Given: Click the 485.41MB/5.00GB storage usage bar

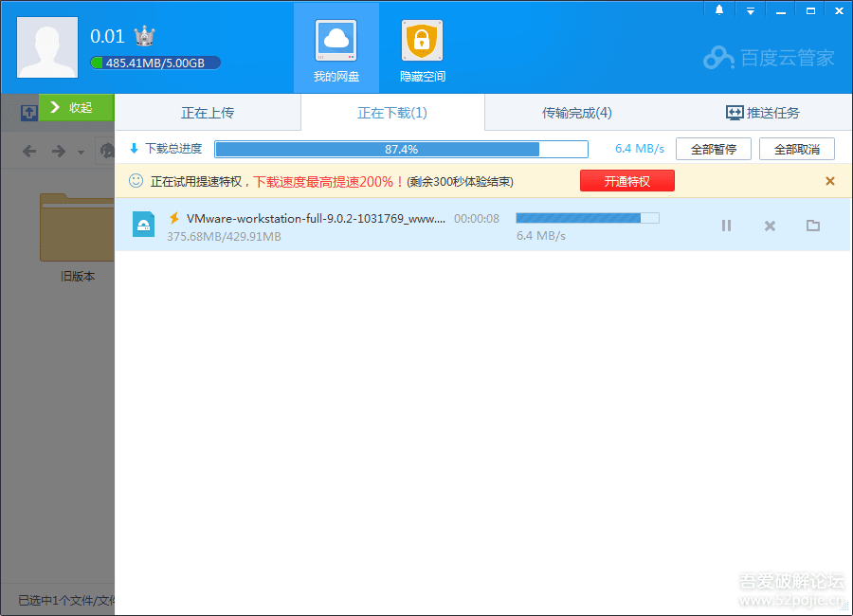Looking at the screenshot, I should tap(155, 63).
